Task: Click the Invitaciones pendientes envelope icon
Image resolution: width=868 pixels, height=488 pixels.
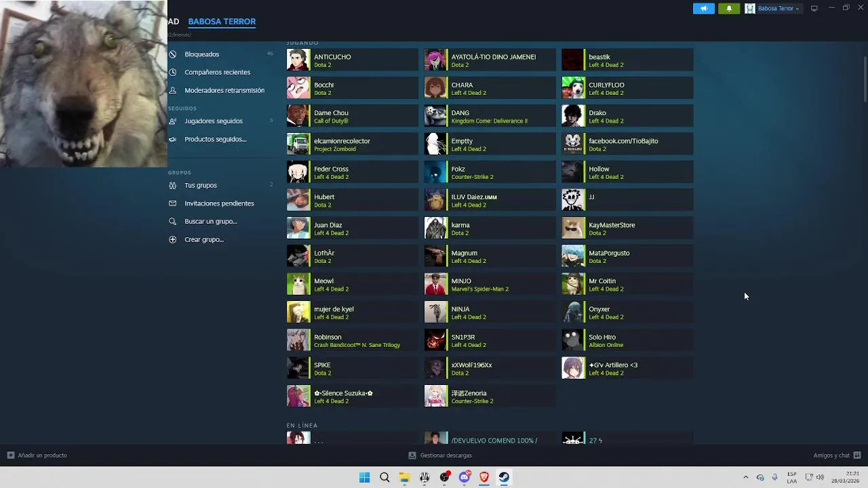Action: 172,203
